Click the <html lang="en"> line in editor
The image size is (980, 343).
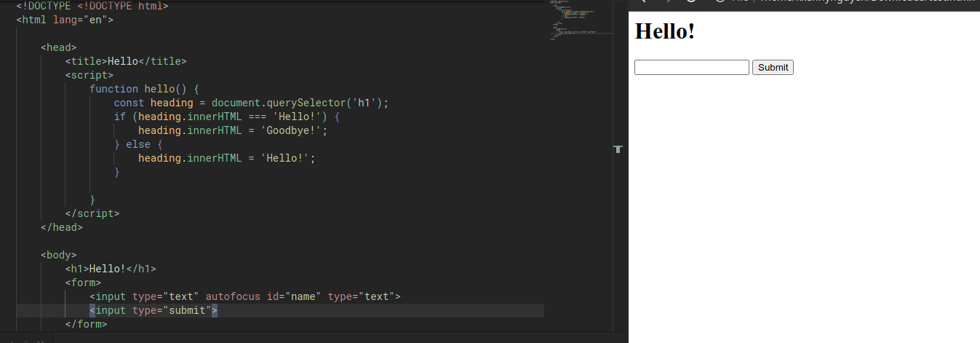point(65,20)
